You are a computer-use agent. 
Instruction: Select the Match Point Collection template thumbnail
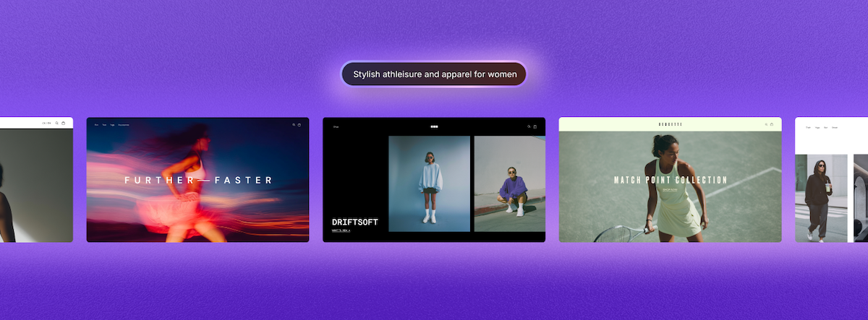pyautogui.click(x=670, y=180)
